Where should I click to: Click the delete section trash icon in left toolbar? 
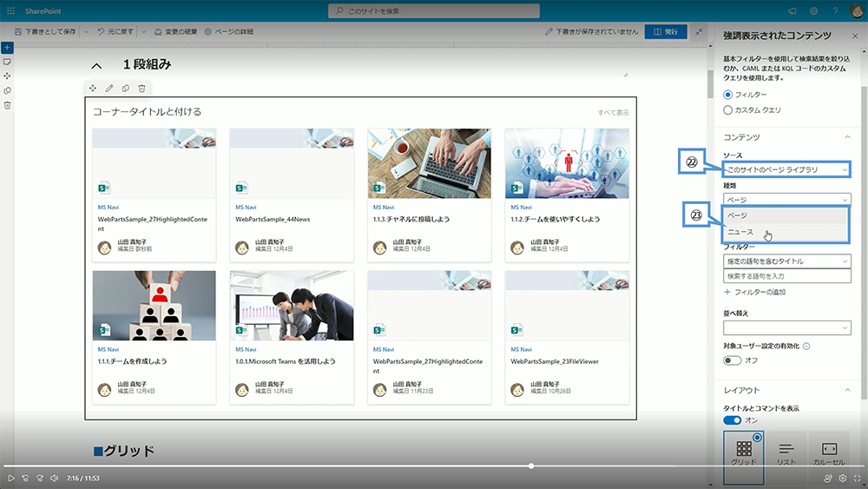click(7, 105)
